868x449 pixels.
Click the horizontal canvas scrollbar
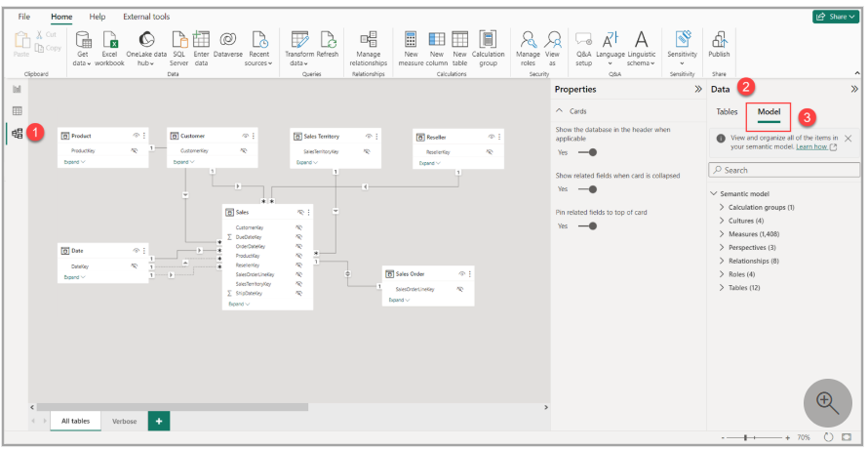(x=173, y=407)
